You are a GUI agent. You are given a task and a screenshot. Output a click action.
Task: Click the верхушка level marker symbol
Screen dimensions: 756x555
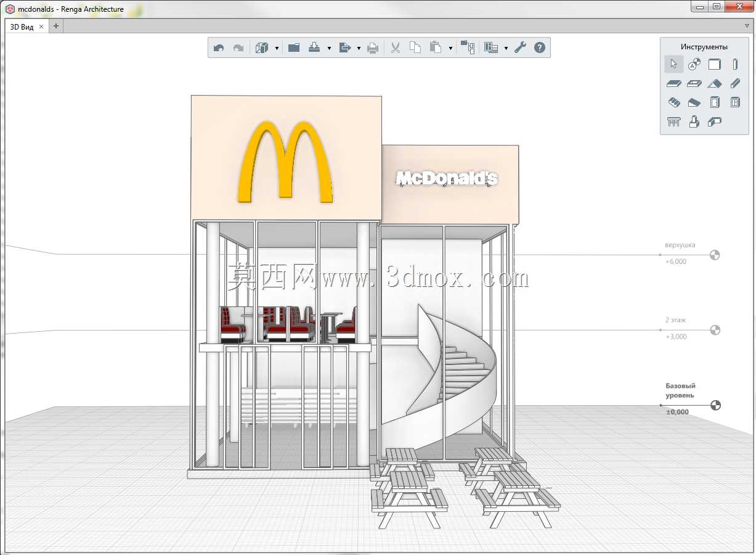pyautogui.click(x=715, y=255)
